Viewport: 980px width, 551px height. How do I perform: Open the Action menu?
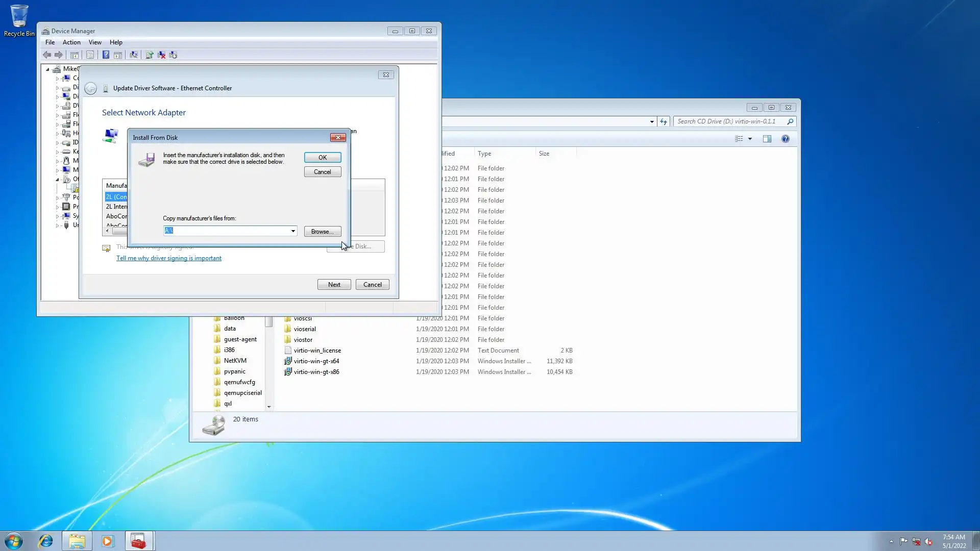pyautogui.click(x=71, y=42)
